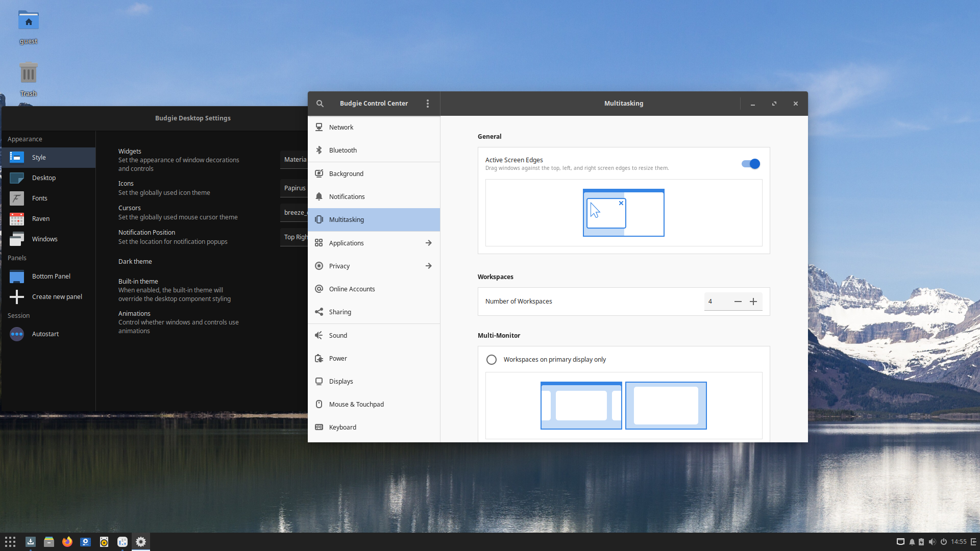Open the Cursors theme dropdown showing breeze

click(294, 213)
